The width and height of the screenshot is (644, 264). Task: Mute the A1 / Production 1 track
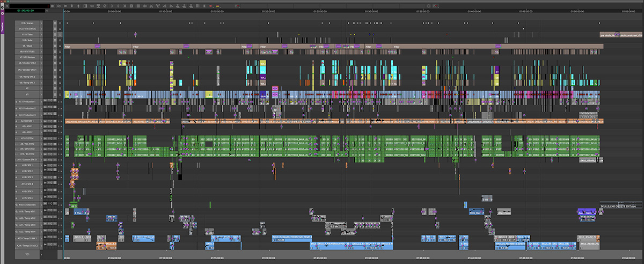pos(62,102)
